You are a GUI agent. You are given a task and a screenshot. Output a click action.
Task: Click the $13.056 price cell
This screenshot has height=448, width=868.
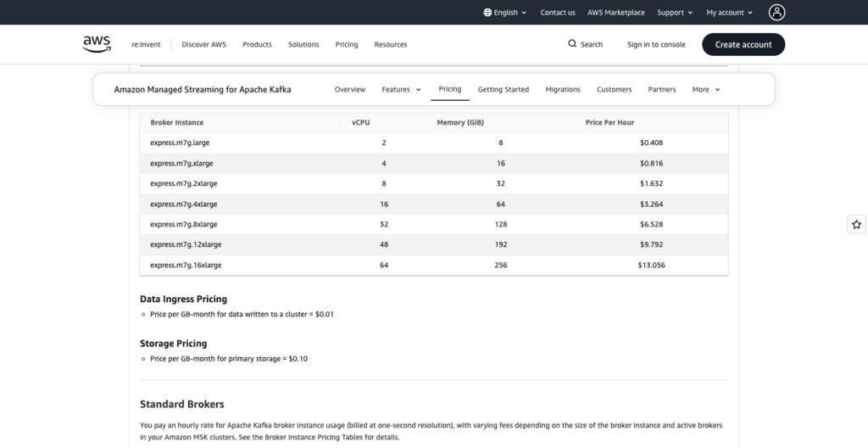652,265
